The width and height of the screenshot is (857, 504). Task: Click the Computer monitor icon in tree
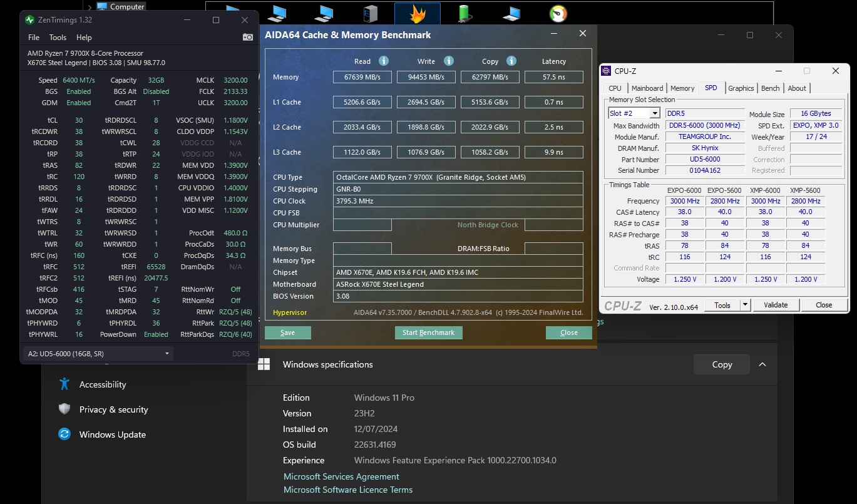click(102, 7)
